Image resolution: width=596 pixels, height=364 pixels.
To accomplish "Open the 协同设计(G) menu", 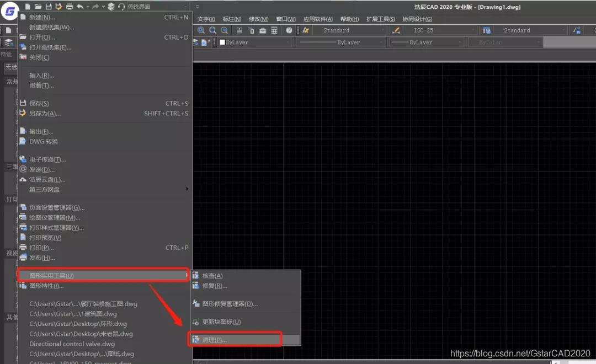I will pyautogui.click(x=417, y=19).
